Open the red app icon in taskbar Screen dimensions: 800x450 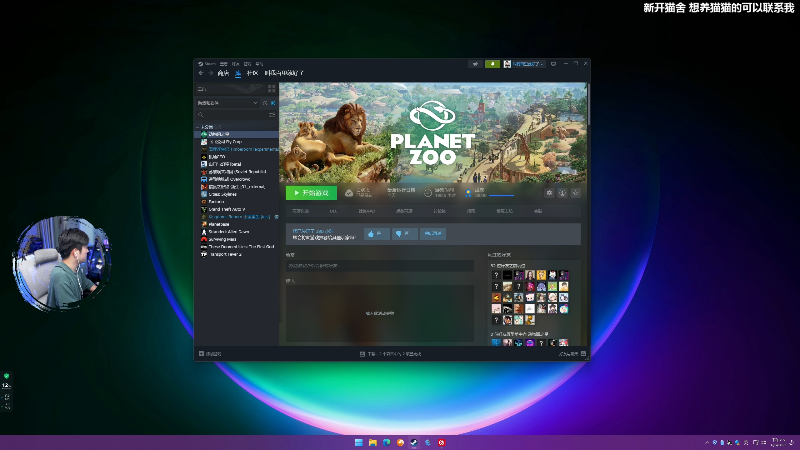pos(441,442)
